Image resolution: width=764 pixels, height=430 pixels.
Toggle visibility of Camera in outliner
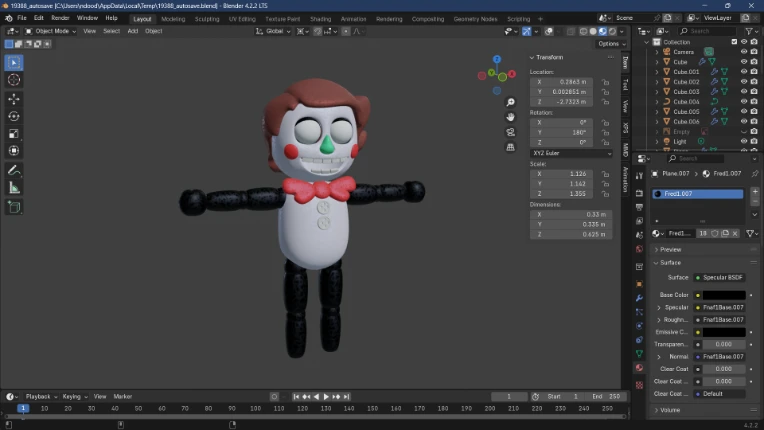click(744, 52)
